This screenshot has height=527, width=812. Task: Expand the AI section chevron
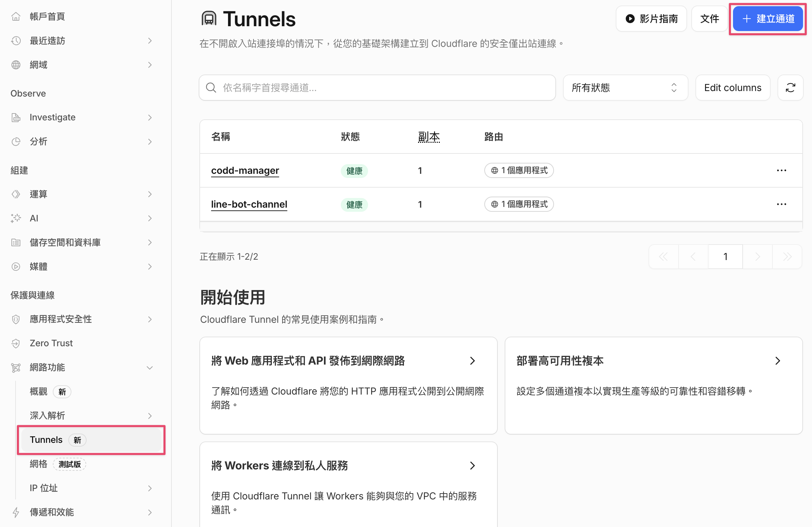pyautogui.click(x=150, y=218)
